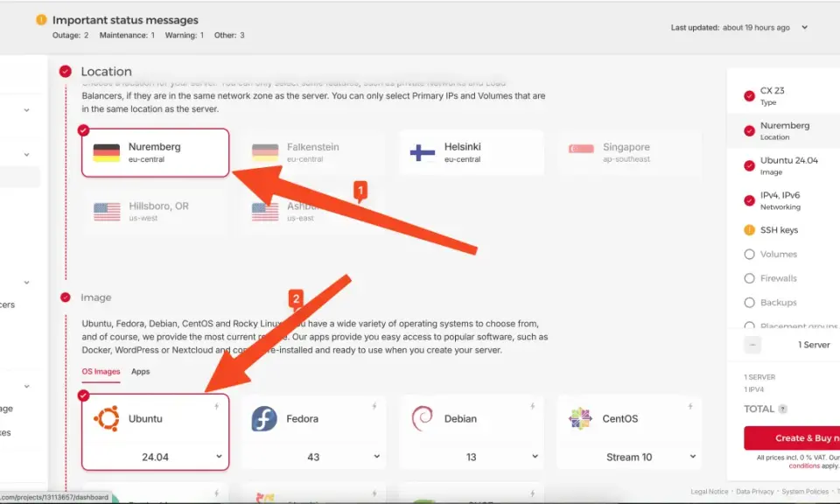The image size is (840, 504).
Task: Click the Singapore flag icon
Action: click(581, 149)
